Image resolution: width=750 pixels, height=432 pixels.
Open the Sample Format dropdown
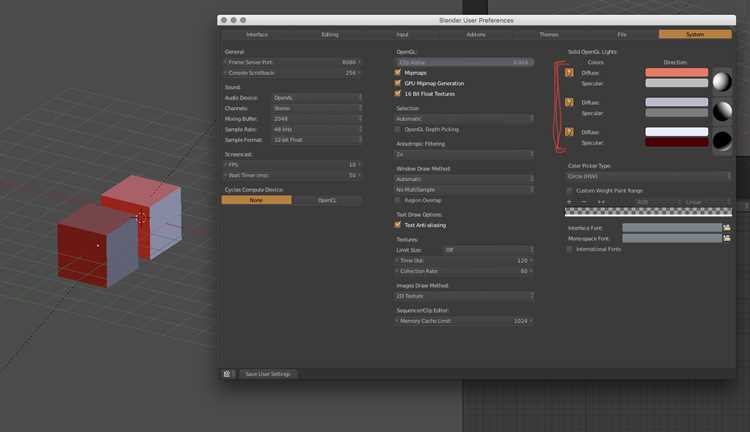(x=317, y=140)
